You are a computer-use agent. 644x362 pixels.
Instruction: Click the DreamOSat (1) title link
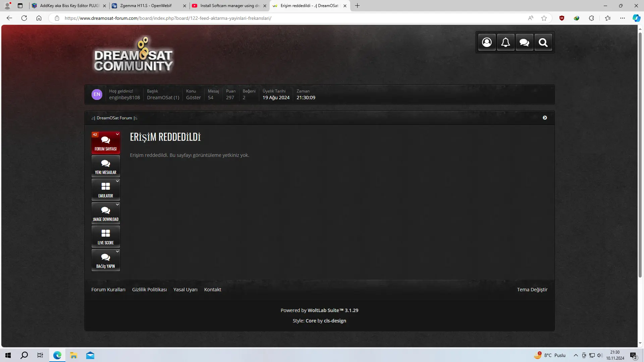(x=163, y=98)
